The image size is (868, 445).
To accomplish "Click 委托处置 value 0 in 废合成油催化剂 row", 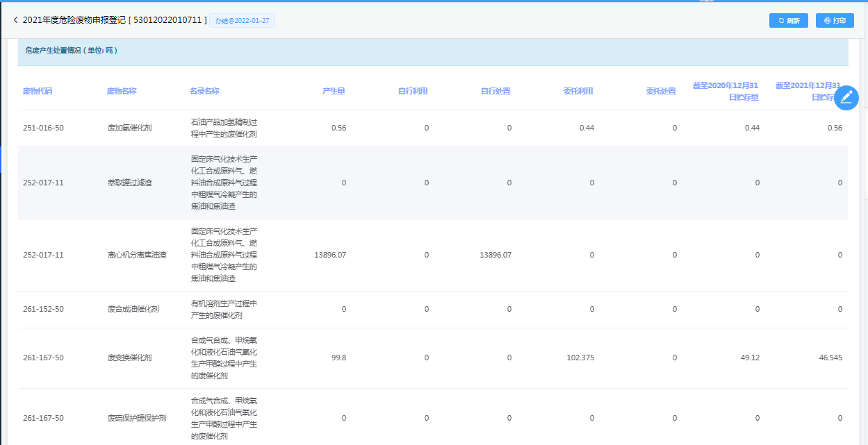I will point(675,309).
